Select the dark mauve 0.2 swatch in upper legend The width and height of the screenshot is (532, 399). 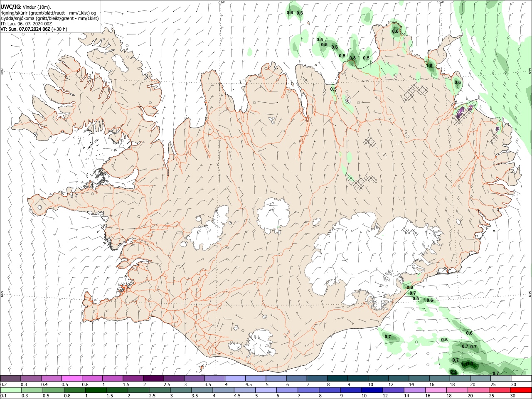click(10, 379)
